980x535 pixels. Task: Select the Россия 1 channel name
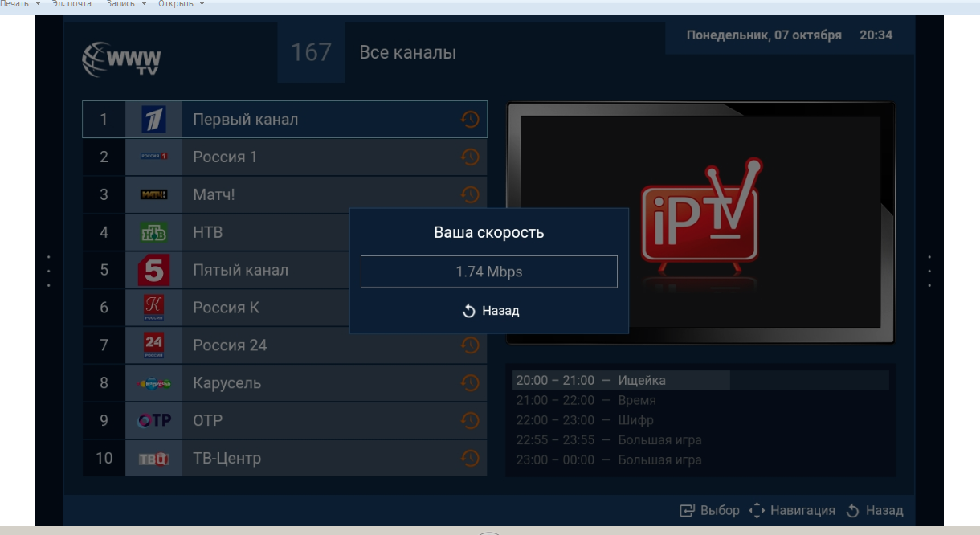click(x=225, y=157)
